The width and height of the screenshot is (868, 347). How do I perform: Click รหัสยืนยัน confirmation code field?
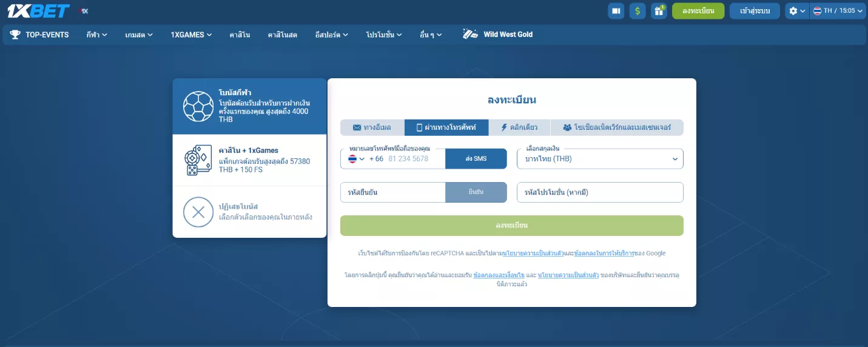click(393, 192)
